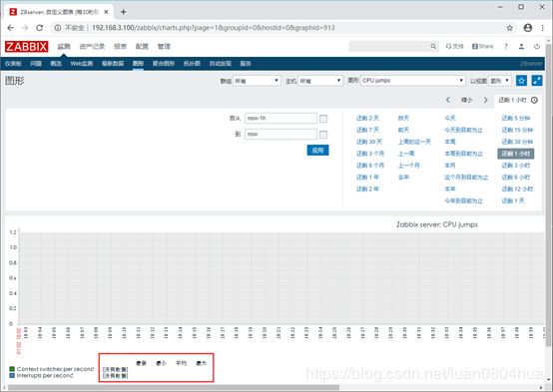Reload the page in browser
The height and width of the screenshot is (392, 553).
click(40, 28)
